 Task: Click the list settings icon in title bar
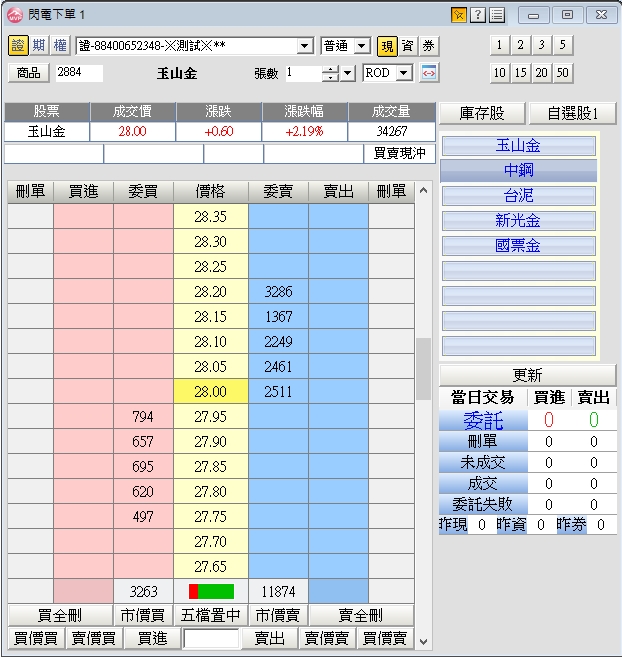(497, 15)
